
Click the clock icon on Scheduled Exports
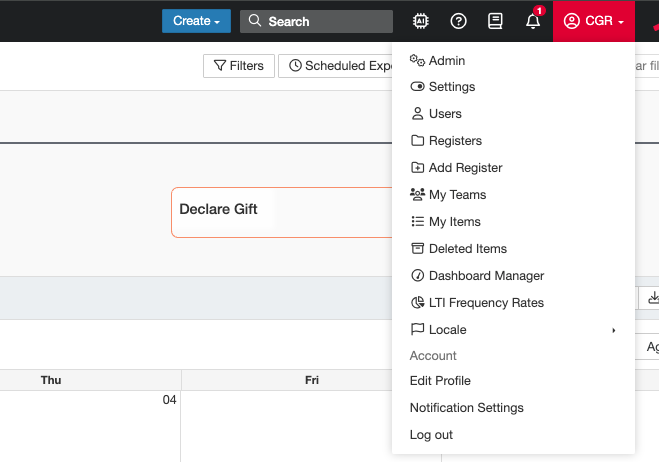click(295, 66)
